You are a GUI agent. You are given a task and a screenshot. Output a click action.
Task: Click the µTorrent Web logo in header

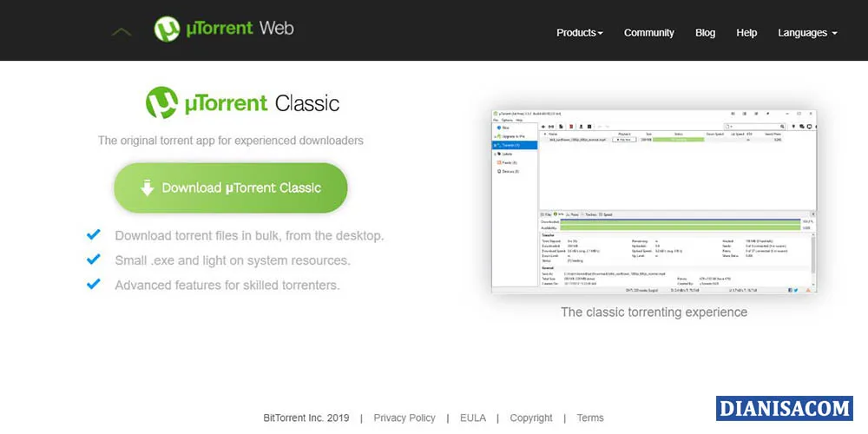click(224, 29)
